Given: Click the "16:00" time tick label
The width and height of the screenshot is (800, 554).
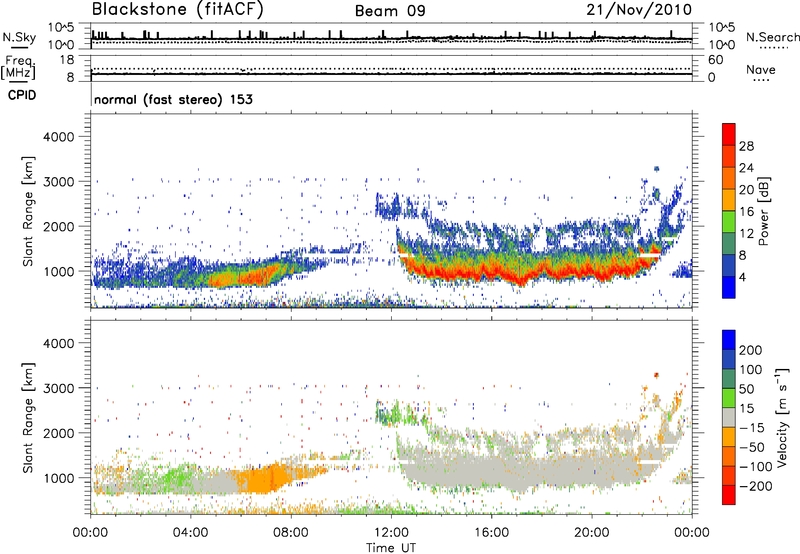Looking at the screenshot, I should pyautogui.click(x=491, y=533).
